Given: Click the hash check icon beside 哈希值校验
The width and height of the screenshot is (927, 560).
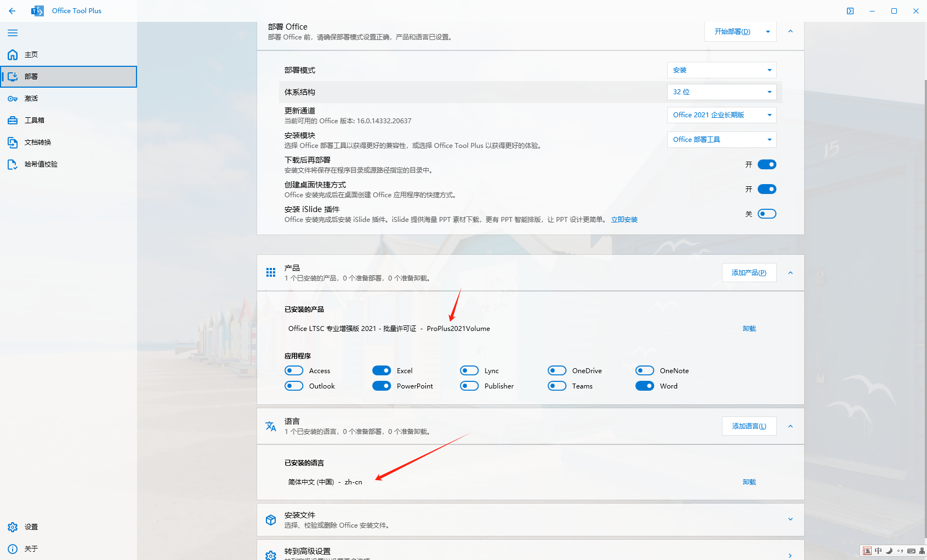Looking at the screenshot, I should coord(13,164).
